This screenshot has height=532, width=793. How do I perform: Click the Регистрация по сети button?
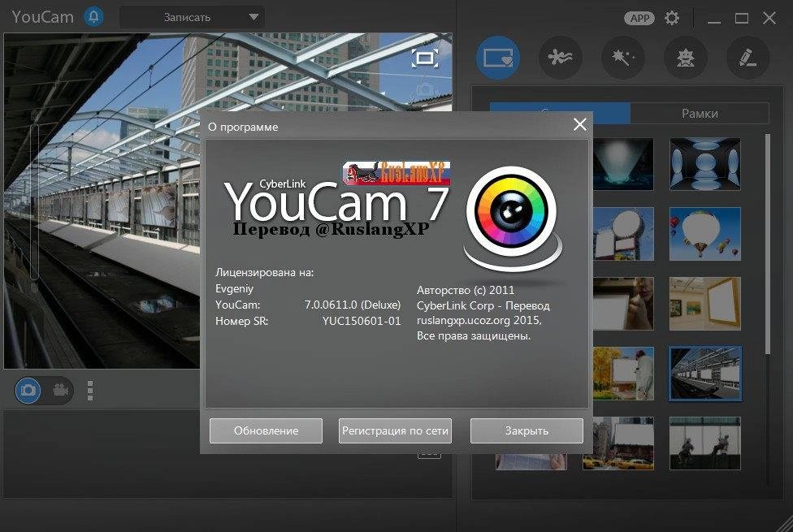(395, 430)
